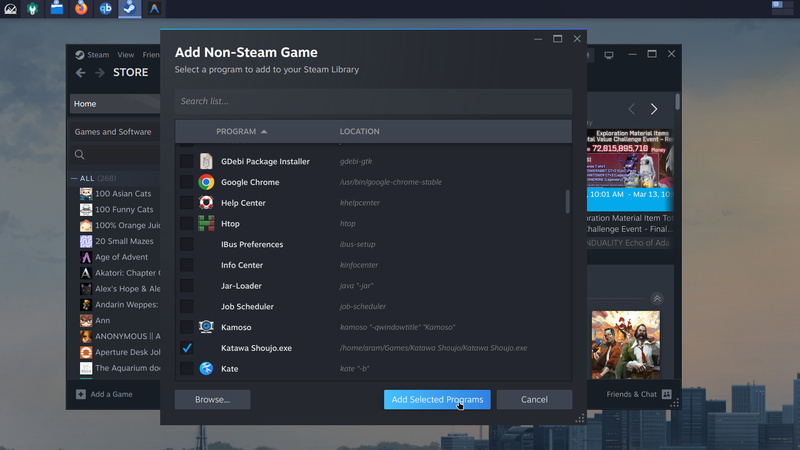800x450 pixels.
Task: Select 20 Small Mazes in library
Action: click(124, 241)
